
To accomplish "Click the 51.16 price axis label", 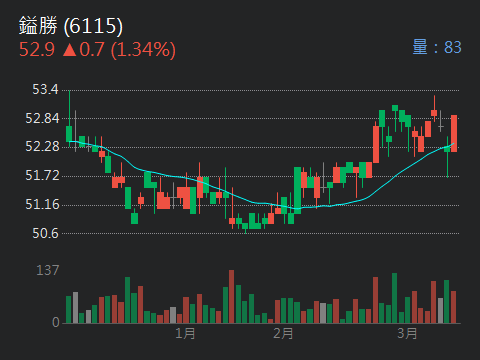I will click(x=42, y=204).
